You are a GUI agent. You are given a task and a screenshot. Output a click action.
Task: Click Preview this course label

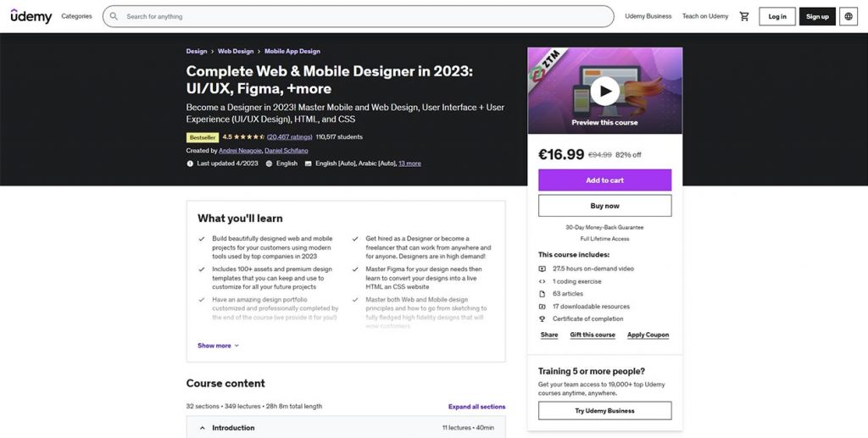[604, 123]
